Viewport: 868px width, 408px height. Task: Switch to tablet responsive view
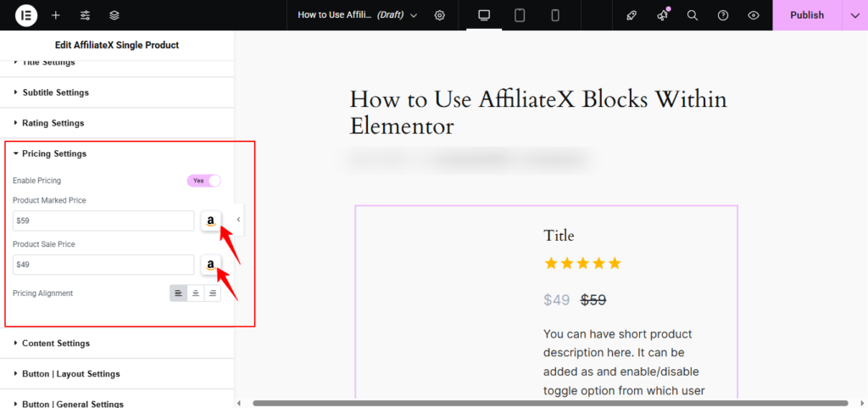pos(520,15)
